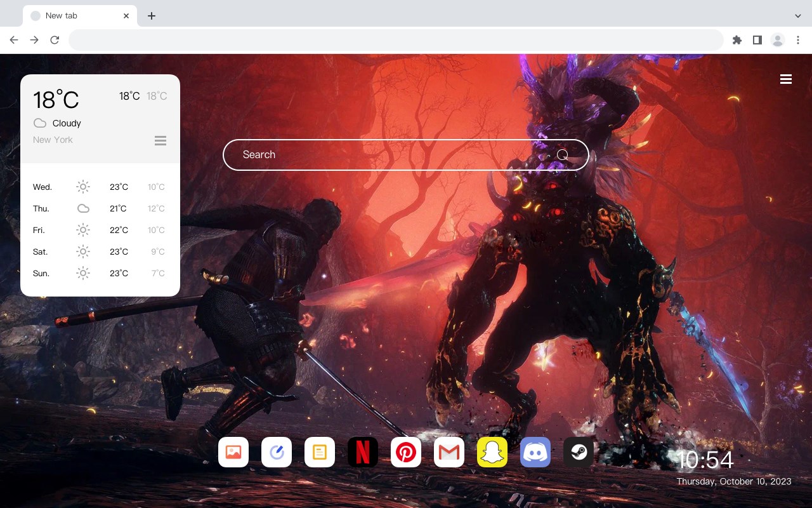Screen dimensions: 812x508
Task: Click the Search input field
Action: pyautogui.click(x=406, y=155)
